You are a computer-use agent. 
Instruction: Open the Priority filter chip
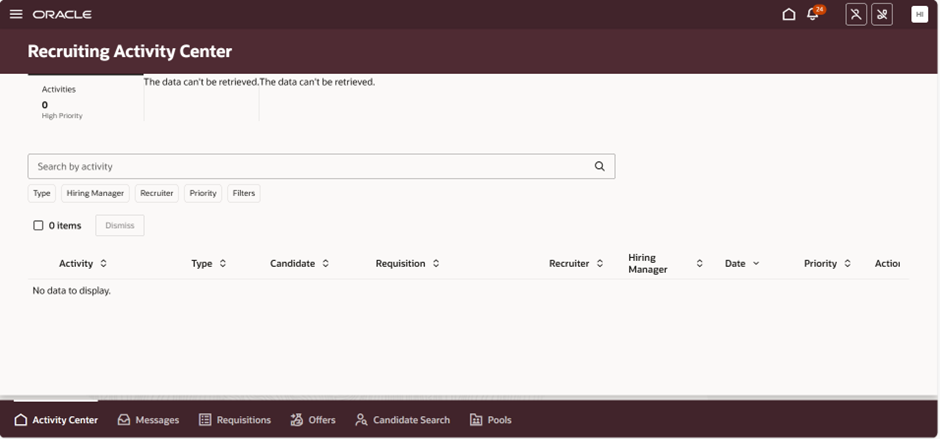203,193
